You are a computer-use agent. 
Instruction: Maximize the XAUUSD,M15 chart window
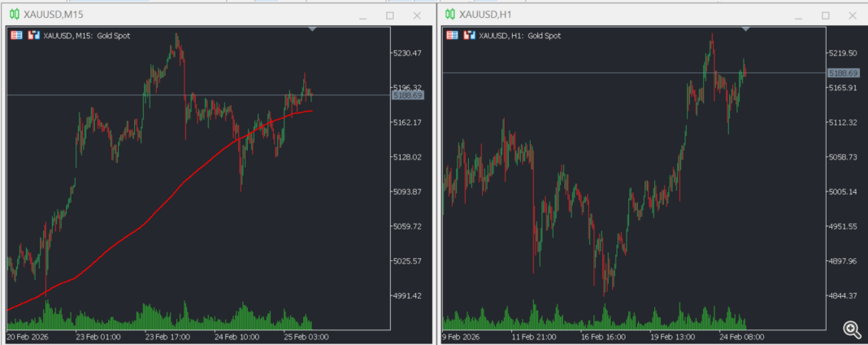(390, 15)
